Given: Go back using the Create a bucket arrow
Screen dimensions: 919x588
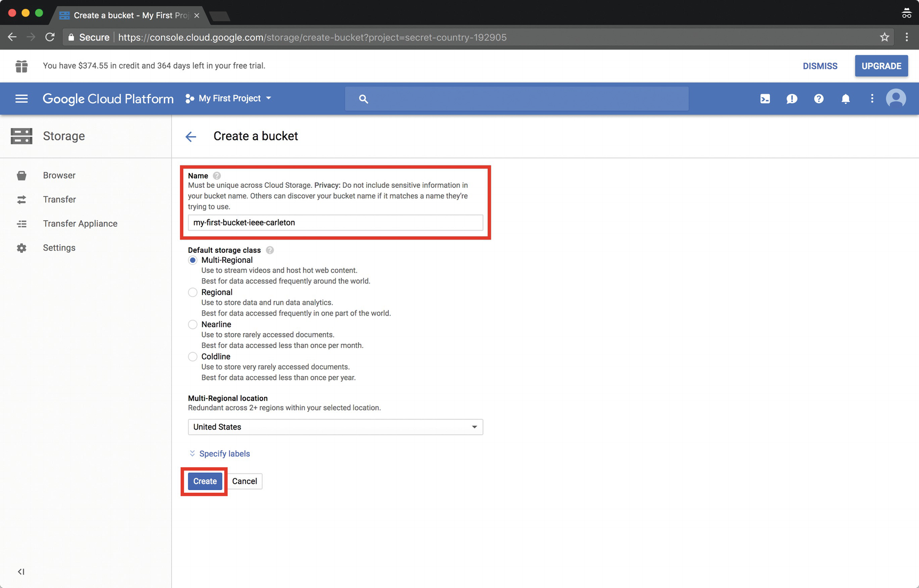Looking at the screenshot, I should 191,137.
